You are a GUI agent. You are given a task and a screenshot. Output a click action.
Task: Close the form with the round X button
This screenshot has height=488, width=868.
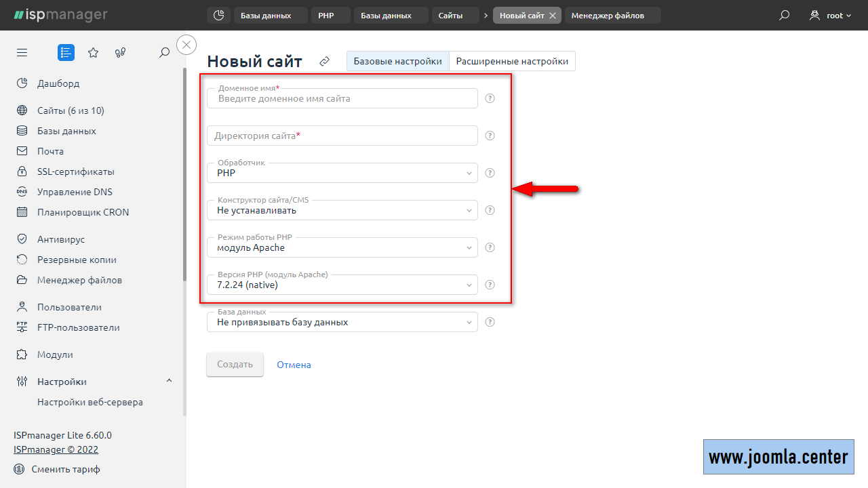pyautogui.click(x=186, y=45)
